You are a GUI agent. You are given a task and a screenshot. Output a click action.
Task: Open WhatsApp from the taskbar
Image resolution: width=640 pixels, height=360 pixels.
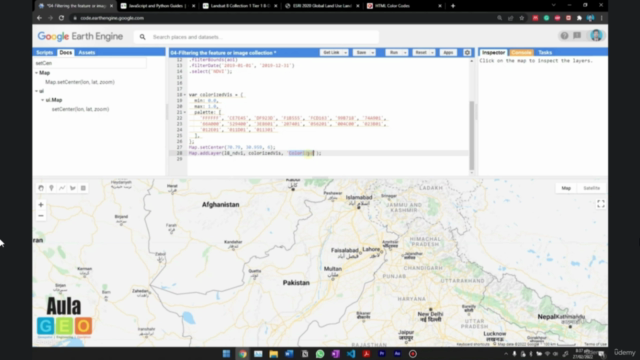pos(320,354)
